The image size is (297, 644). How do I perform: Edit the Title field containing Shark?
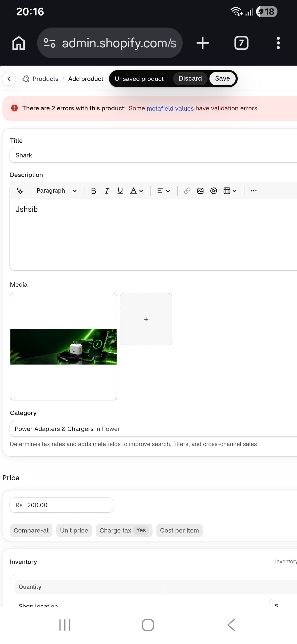click(x=153, y=155)
